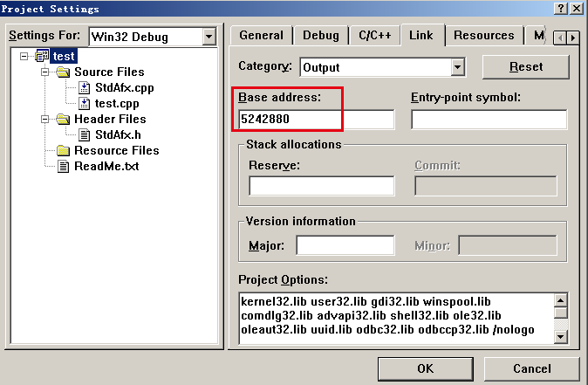This screenshot has width=588, height=385.
Task: Collapse the Source Files tree node
Action: click(x=44, y=72)
